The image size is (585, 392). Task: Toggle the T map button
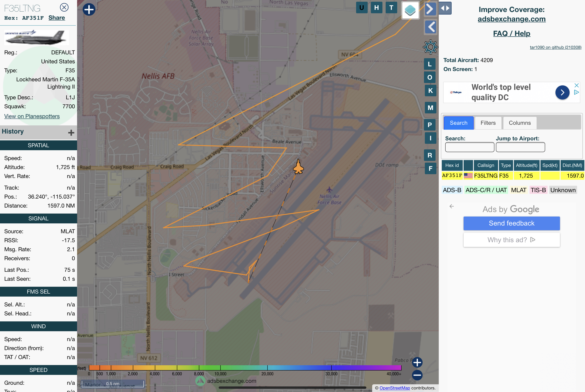click(x=391, y=8)
